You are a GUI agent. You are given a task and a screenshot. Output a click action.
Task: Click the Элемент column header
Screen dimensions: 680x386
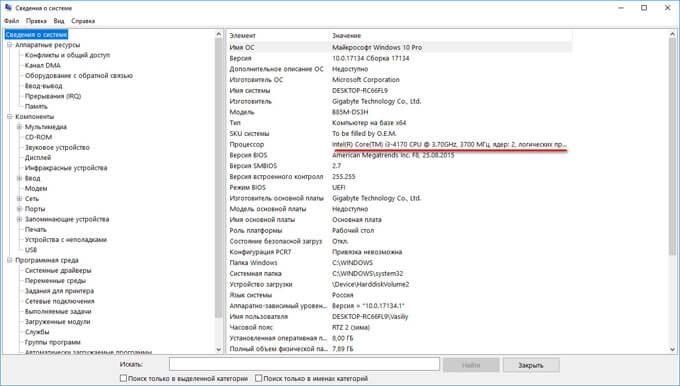click(278, 36)
